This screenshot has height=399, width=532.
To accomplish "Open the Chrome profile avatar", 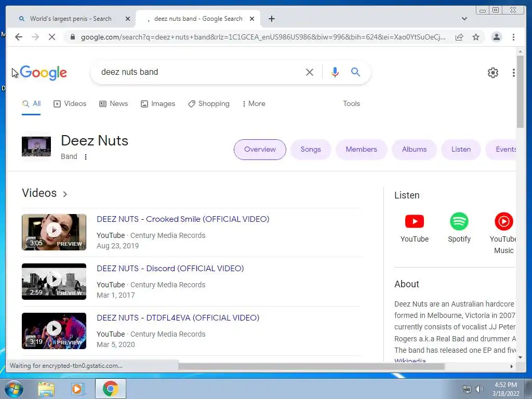I will (x=496, y=37).
